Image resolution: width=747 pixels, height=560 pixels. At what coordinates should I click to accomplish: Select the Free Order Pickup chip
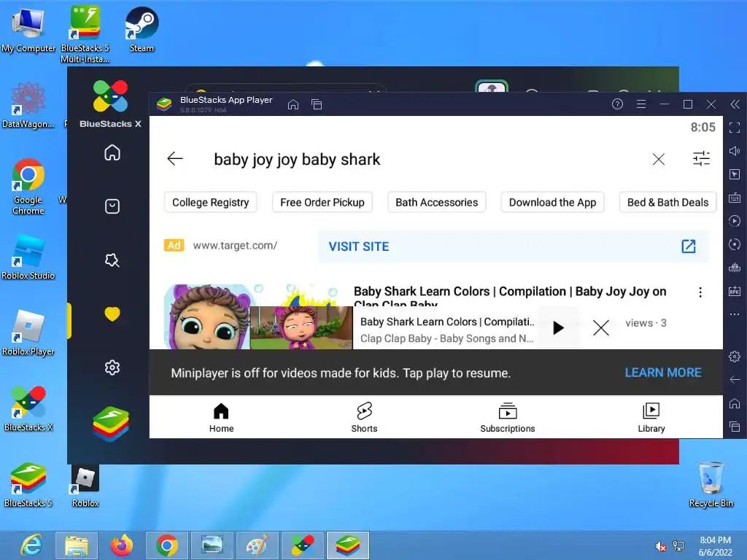click(322, 203)
